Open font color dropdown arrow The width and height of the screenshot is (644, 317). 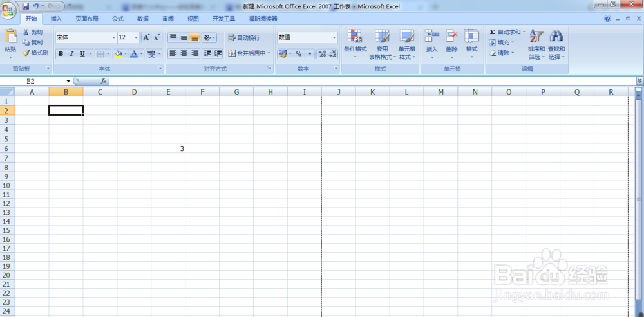(141, 54)
